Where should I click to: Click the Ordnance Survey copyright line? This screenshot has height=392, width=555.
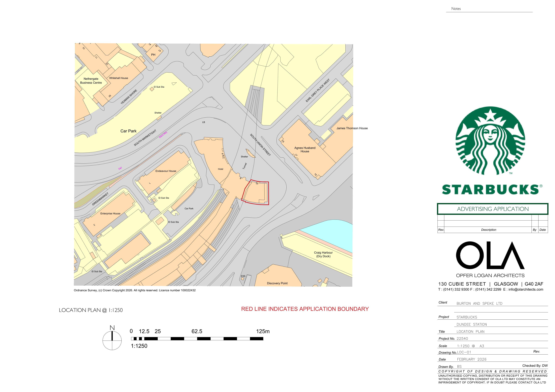[135, 290]
